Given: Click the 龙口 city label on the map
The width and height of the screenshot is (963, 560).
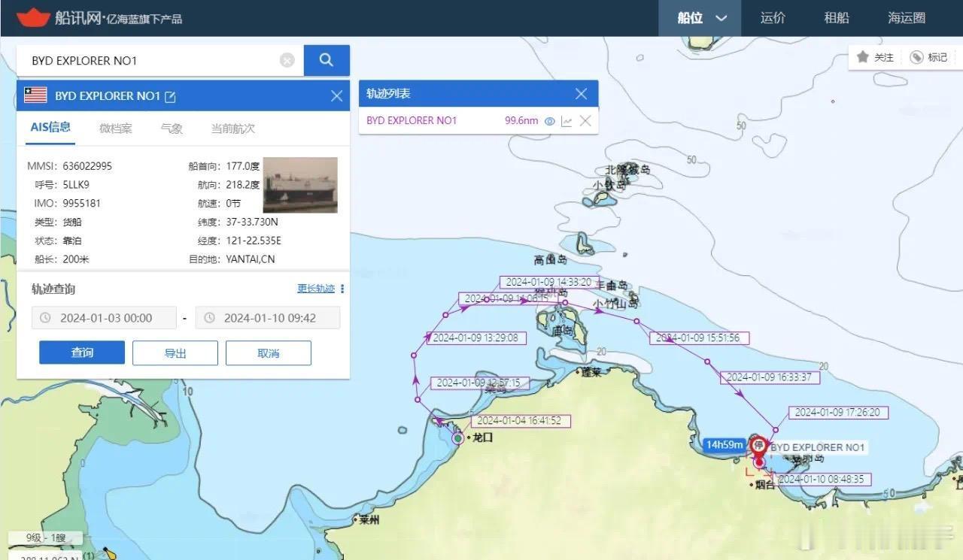Looking at the screenshot, I should point(482,437).
